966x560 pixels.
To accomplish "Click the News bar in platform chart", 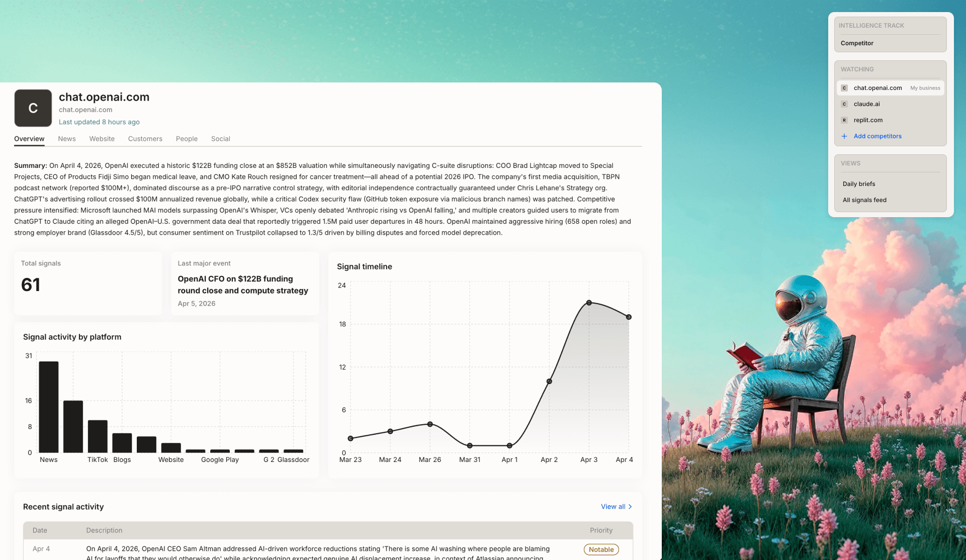I will (x=49, y=406).
